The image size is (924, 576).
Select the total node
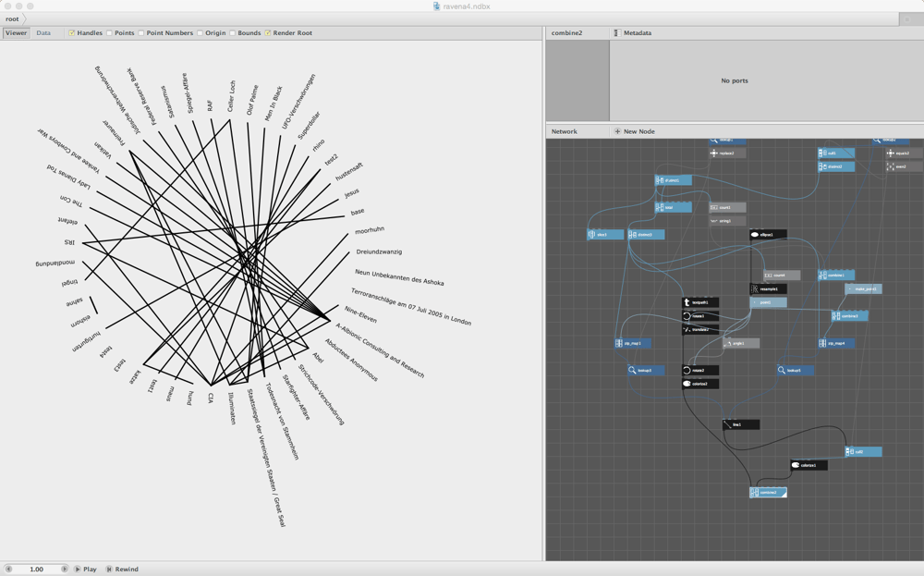(673, 207)
